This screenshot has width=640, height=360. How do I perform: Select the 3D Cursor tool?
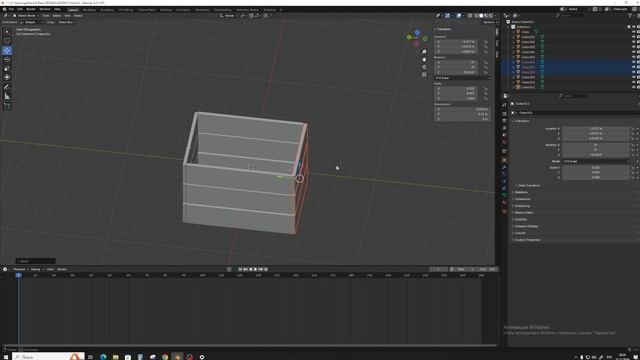(7, 40)
